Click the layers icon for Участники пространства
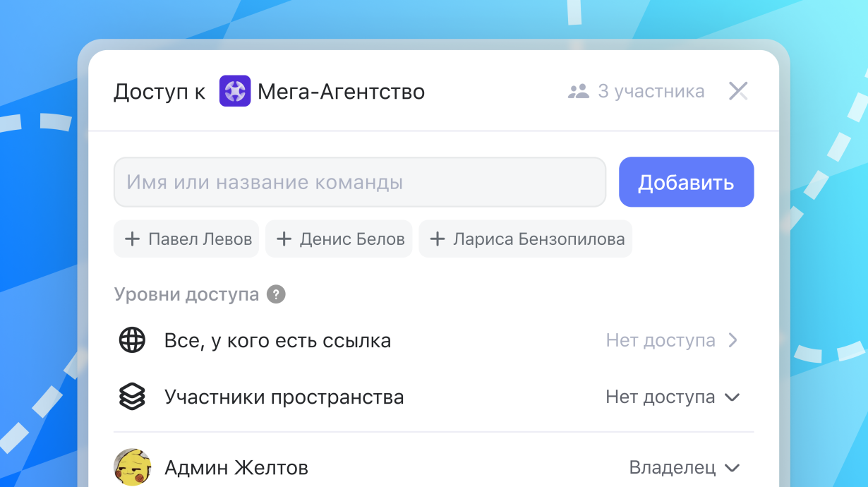Image resolution: width=868 pixels, height=487 pixels. (x=132, y=397)
